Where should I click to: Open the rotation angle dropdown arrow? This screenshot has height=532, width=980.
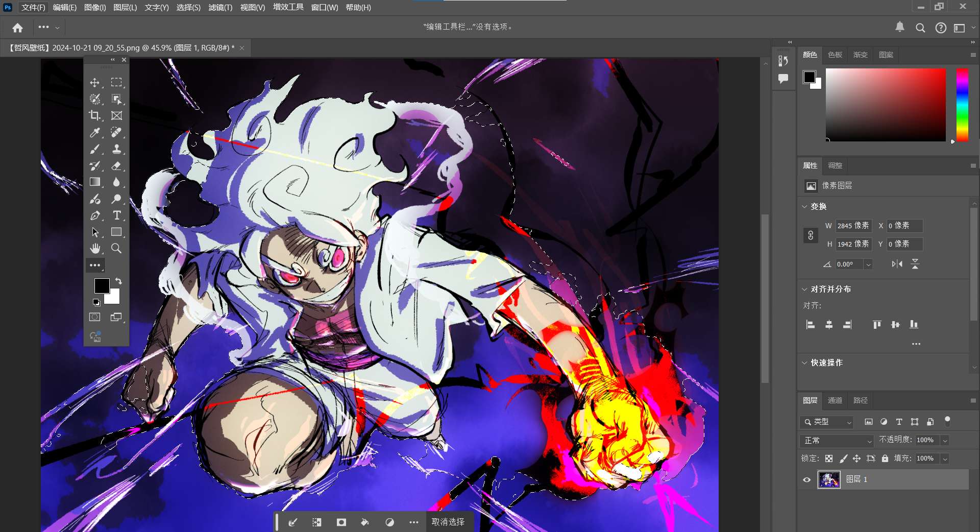pos(868,264)
